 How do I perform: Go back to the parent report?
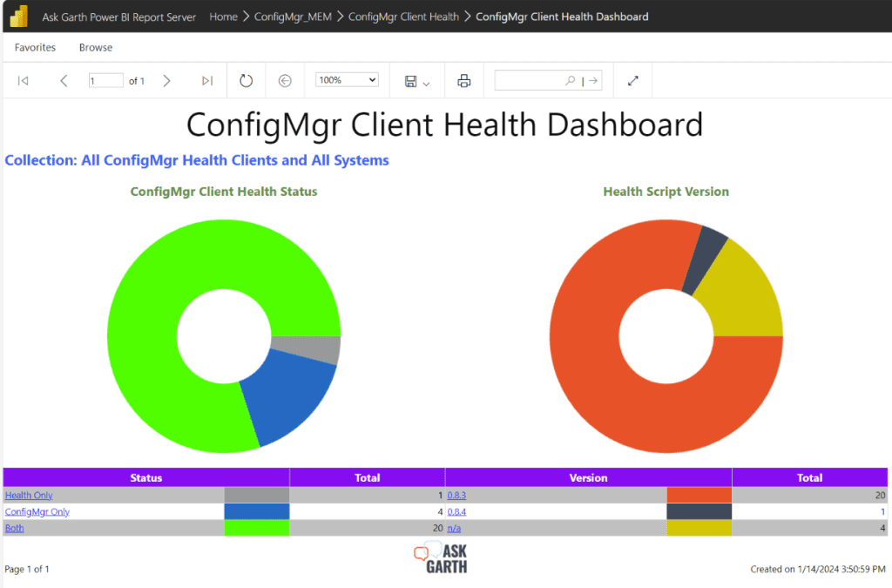tap(285, 81)
